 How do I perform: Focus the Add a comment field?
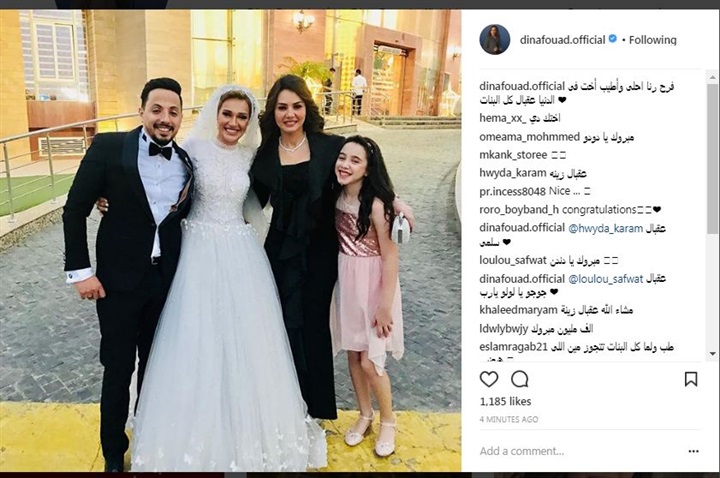click(579, 451)
